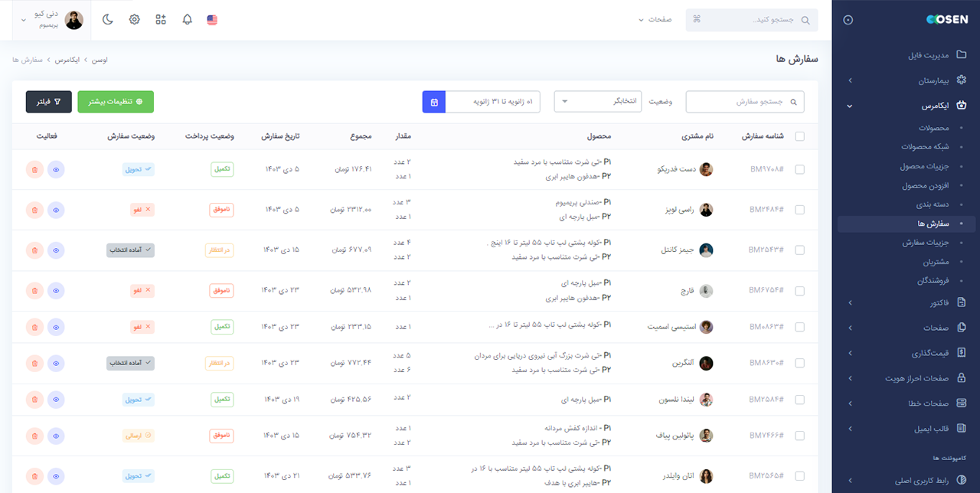Open the notifications bell
The width and height of the screenshot is (980, 493).
(x=187, y=19)
